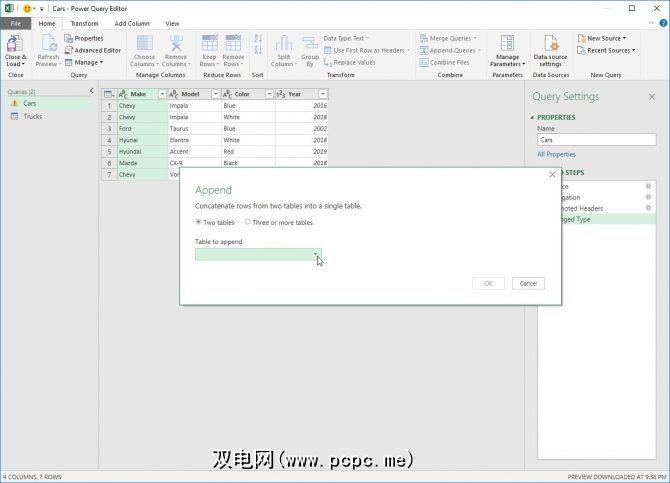Screen dimensions: 670x483
Task: Click the Taurus cell in Model column
Action: click(x=194, y=129)
